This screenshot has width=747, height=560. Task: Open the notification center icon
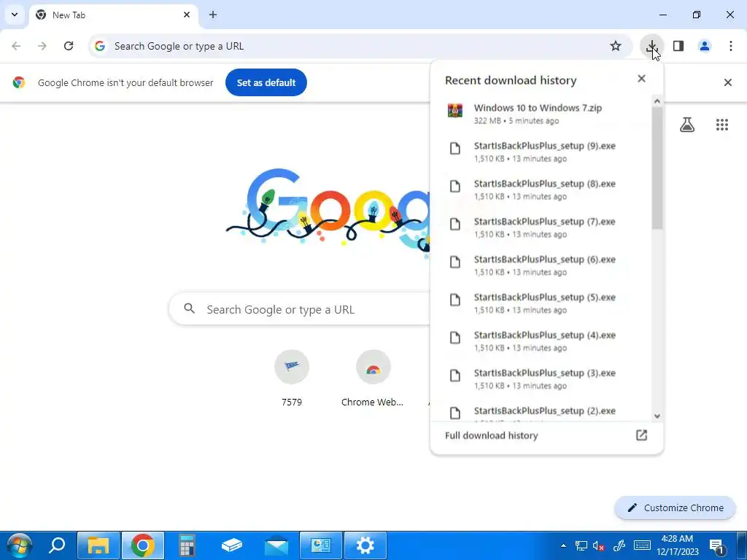point(717,546)
